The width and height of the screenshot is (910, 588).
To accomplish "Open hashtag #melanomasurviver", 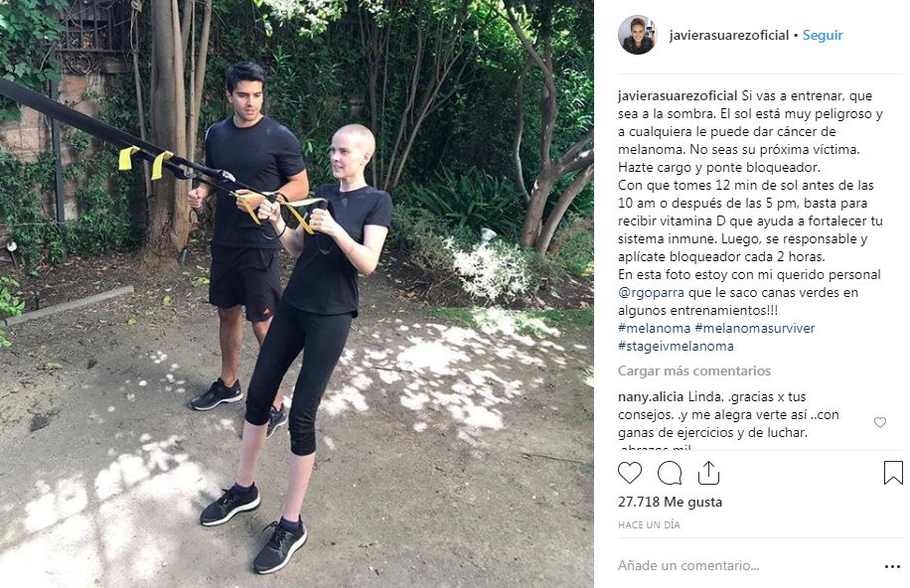I will [754, 328].
